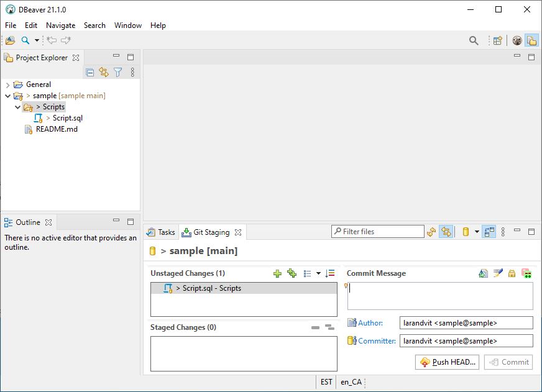This screenshot has width=542, height=392.
Task: Click the unstage all files icon
Action: (330, 327)
